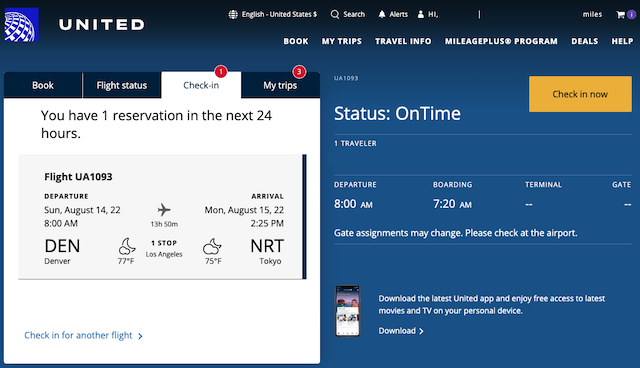The image size is (640, 368).
Task: Click the airplane icon in flight card
Action: pos(164,210)
